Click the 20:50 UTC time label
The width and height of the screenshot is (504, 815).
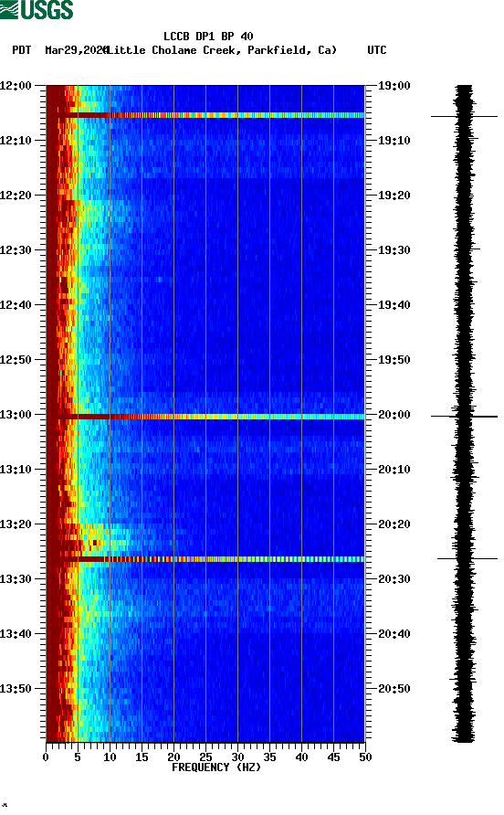tap(394, 689)
